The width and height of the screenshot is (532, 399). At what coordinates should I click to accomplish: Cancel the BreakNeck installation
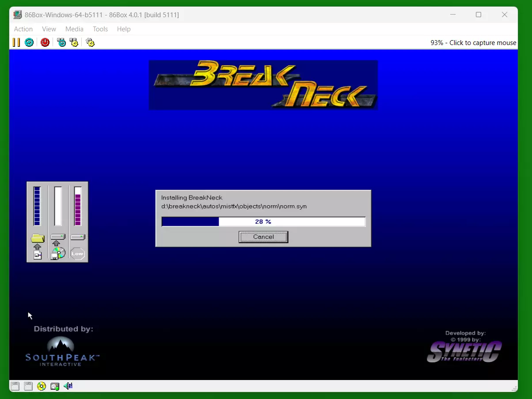coord(263,237)
